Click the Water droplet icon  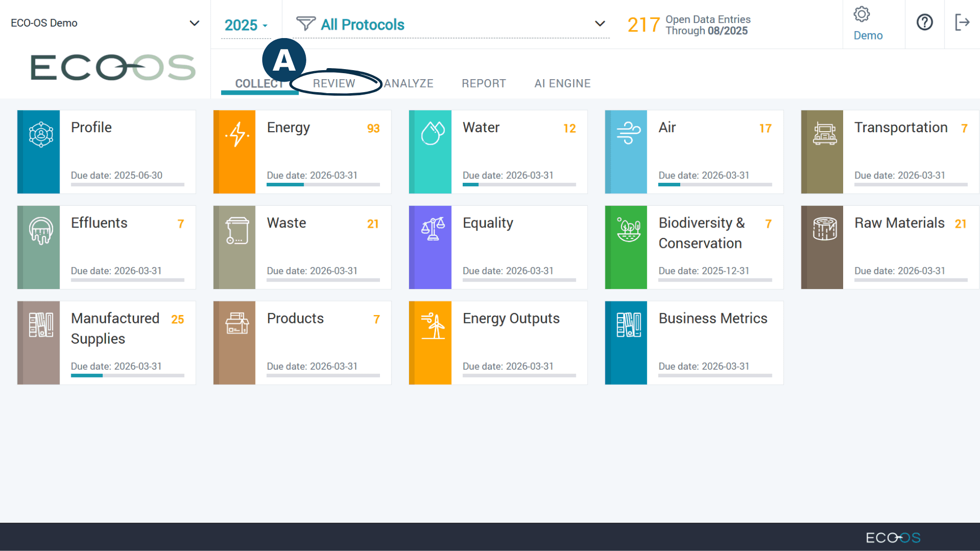point(432,133)
